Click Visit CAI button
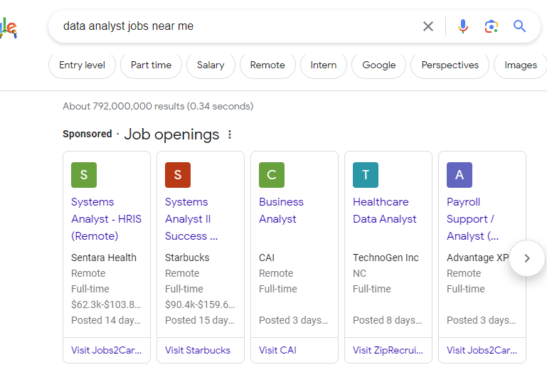Viewport: 547px width, 392px height. point(294,350)
